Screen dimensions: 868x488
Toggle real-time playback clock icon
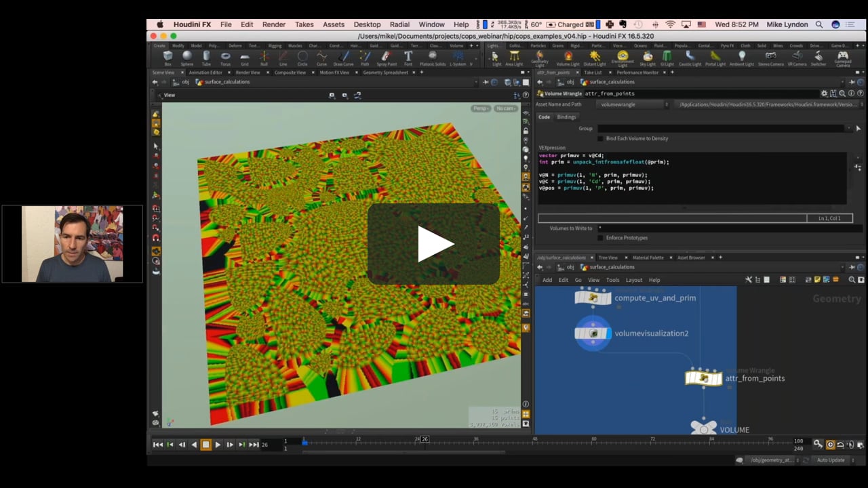pyautogui.click(x=830, y=445)
